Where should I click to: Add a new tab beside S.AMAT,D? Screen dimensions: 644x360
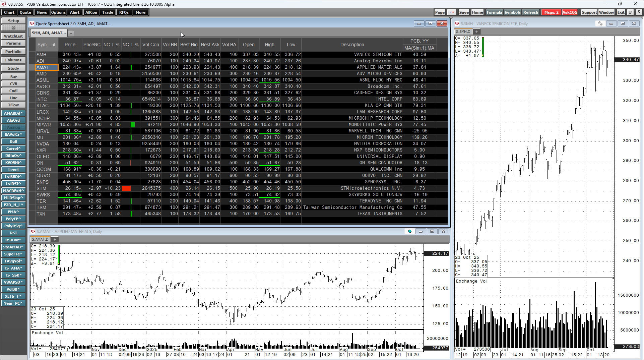55,239
